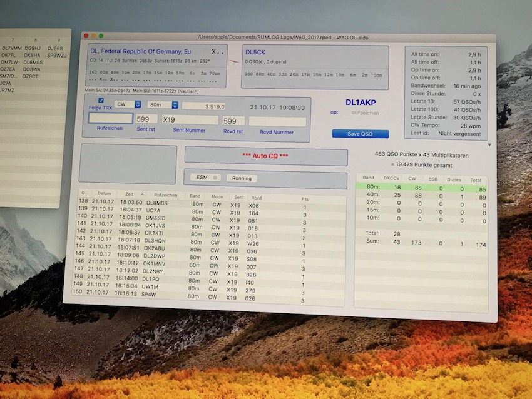
Task: Click the yellow minimize window button
Action: pos(94,36)
